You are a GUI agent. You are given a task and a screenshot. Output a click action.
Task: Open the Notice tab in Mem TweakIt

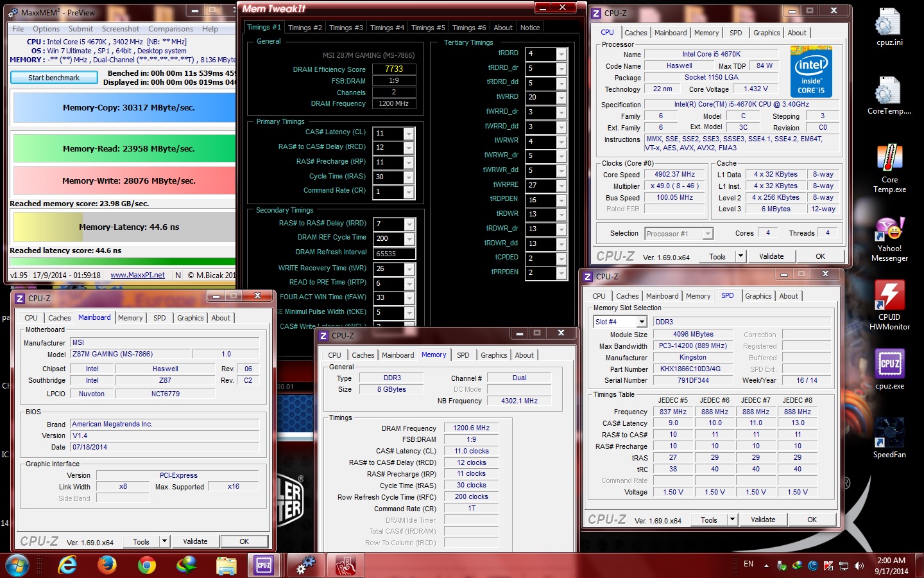click(x=530, y=28)
